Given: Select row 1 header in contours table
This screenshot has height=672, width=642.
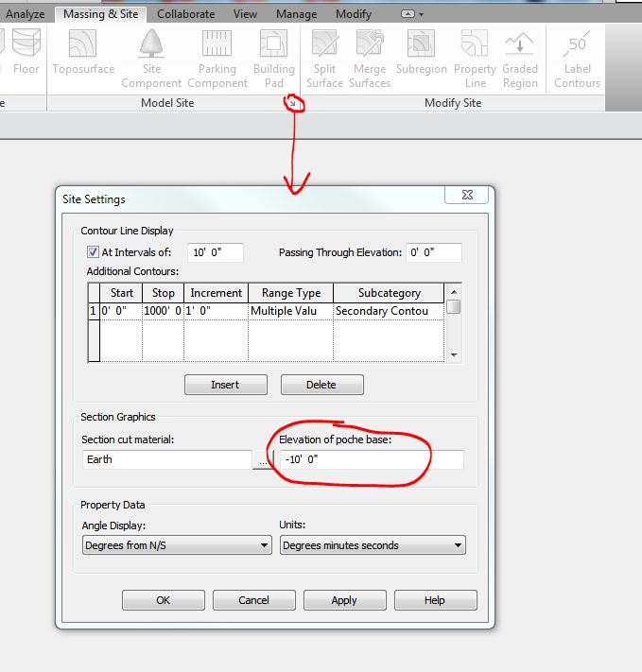Looking at the screenshot, I should pos(94,311).
